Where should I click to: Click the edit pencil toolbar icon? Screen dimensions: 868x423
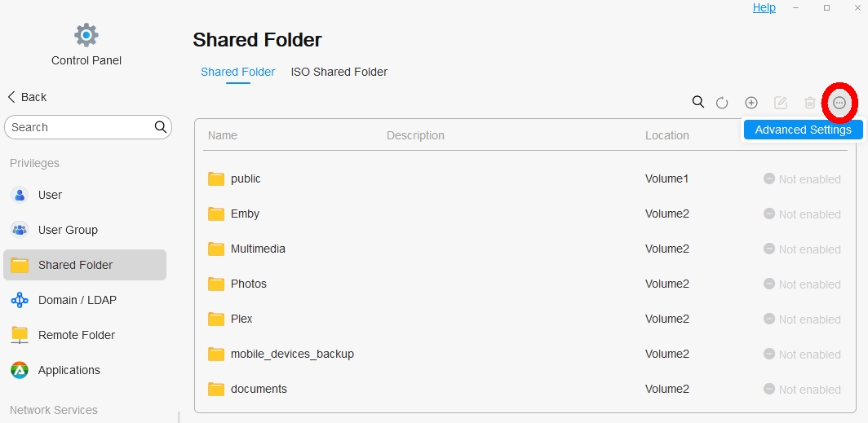[781, 103]
